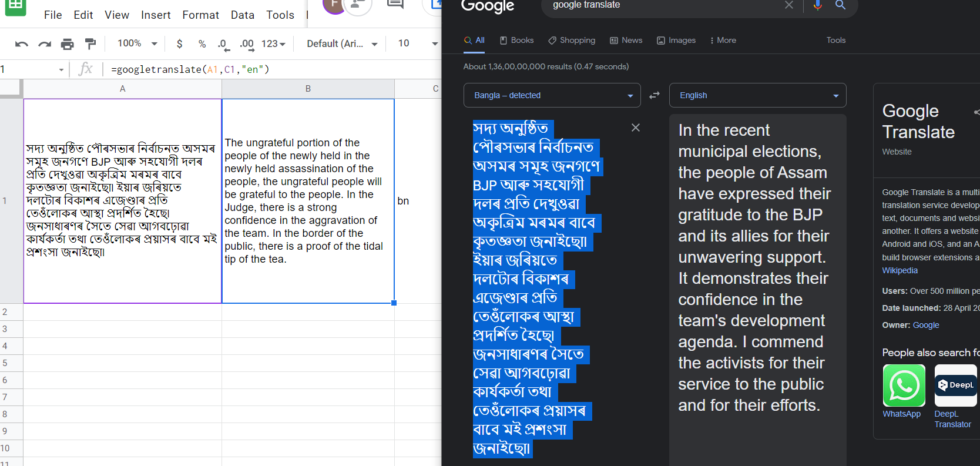This screenshot has height=466, width=980.
Task: Apply percent format
Action: tap(202, 43)
